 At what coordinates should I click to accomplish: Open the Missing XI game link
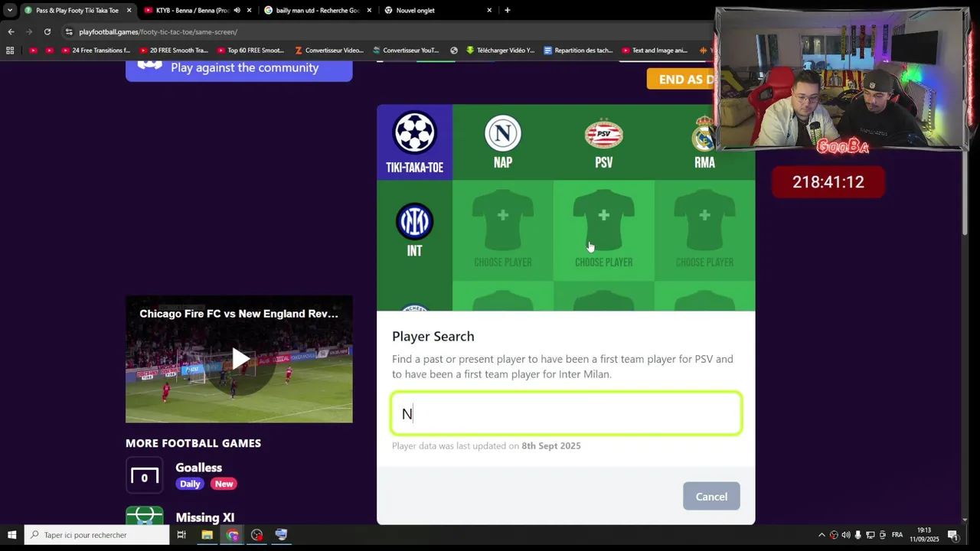[204, 518]
